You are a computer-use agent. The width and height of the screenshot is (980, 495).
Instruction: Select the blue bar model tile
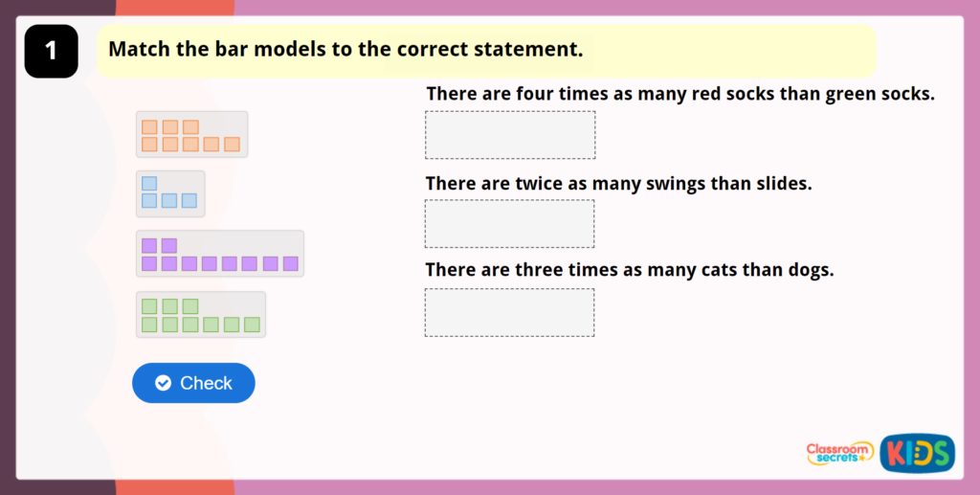coord(170,193)
